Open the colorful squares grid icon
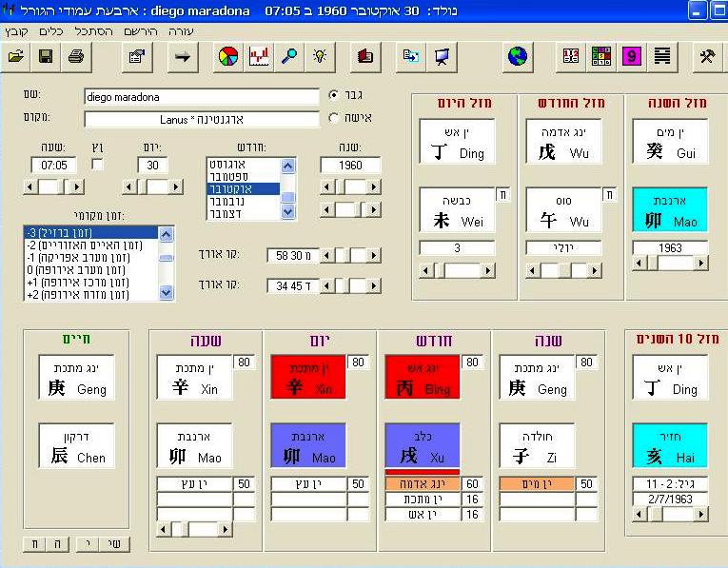 click(x=601, y=57)
